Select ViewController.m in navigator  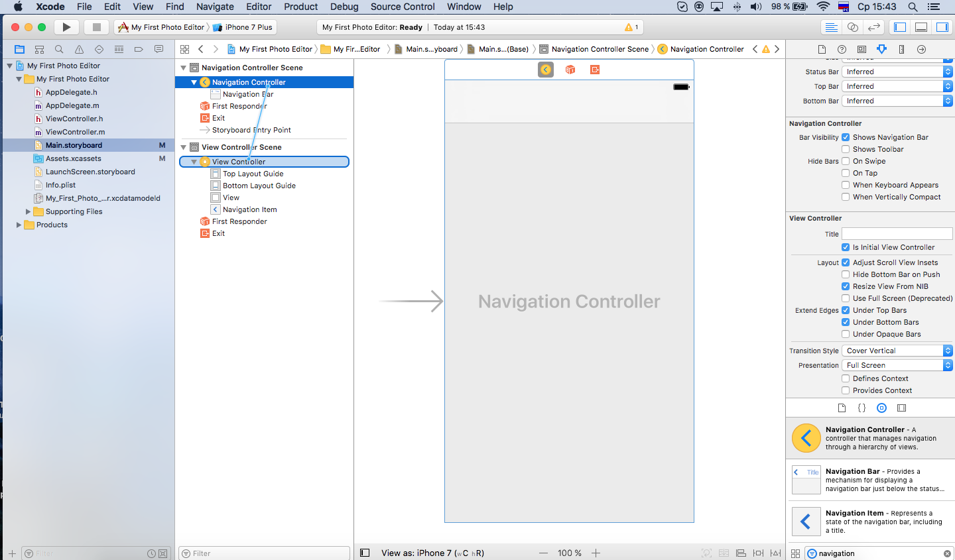click(x=76, y=132)
